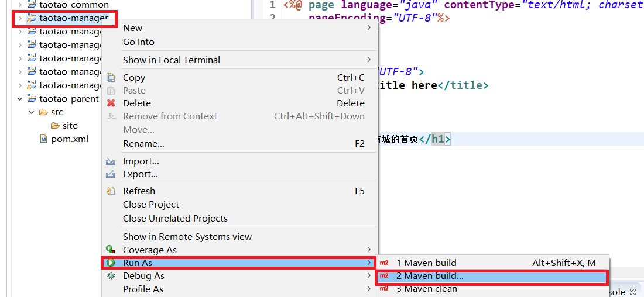Viewport: 644px width, 297px height.
Task: Click the taotao-manager project icon
Action: [32, 18]
